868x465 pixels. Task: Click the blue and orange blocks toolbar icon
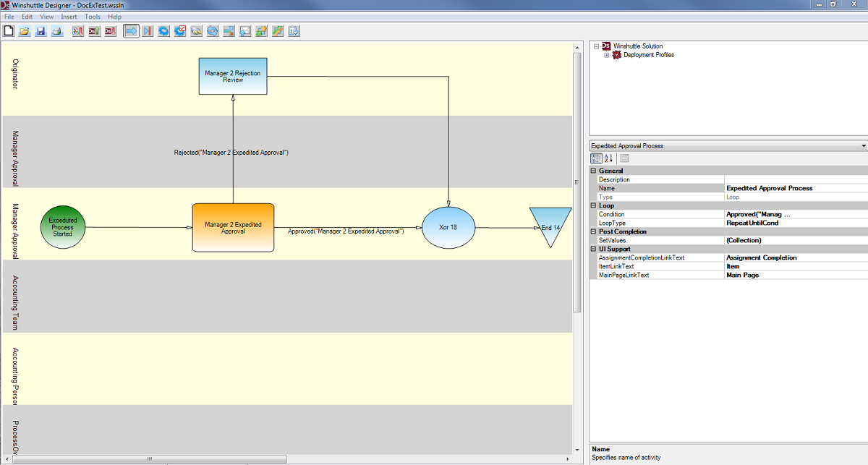pyautogui.click(x=229, y=31)
